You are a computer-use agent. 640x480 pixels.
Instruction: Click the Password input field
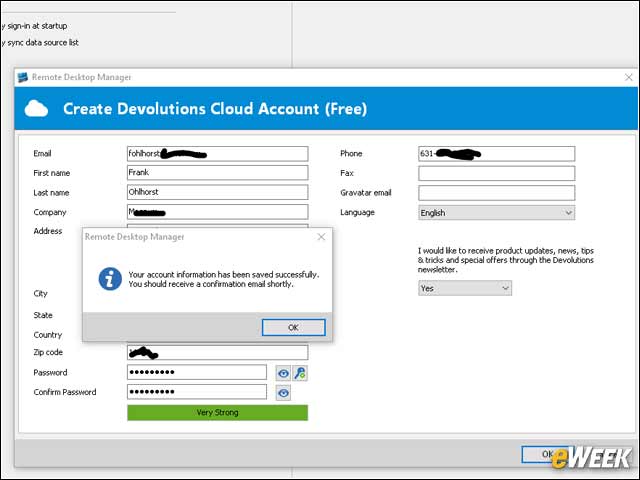(197, 372)
